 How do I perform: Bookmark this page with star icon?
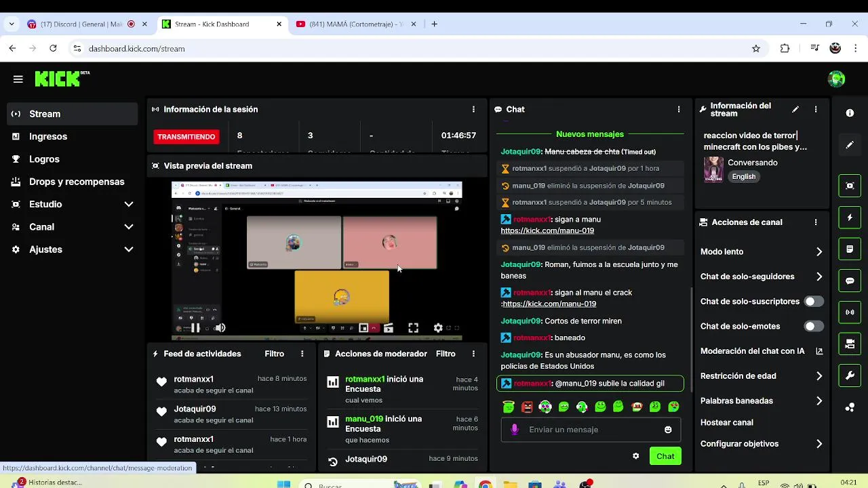coord(756,48)
